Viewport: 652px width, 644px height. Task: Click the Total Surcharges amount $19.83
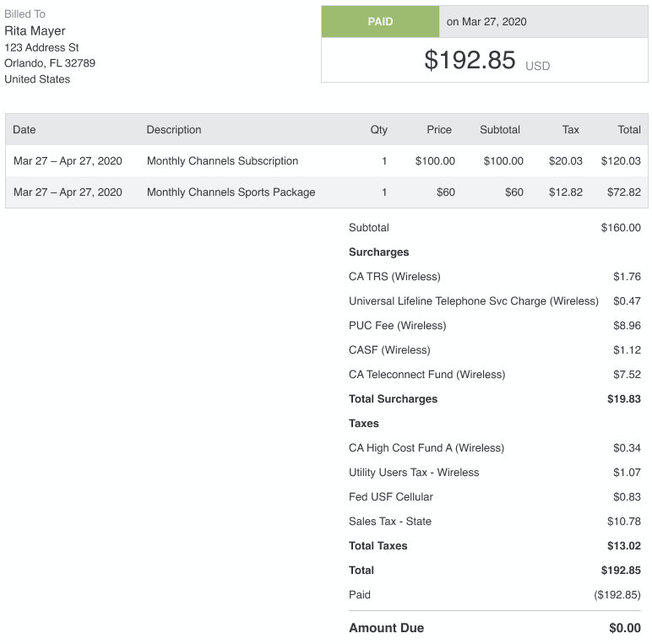624,399
